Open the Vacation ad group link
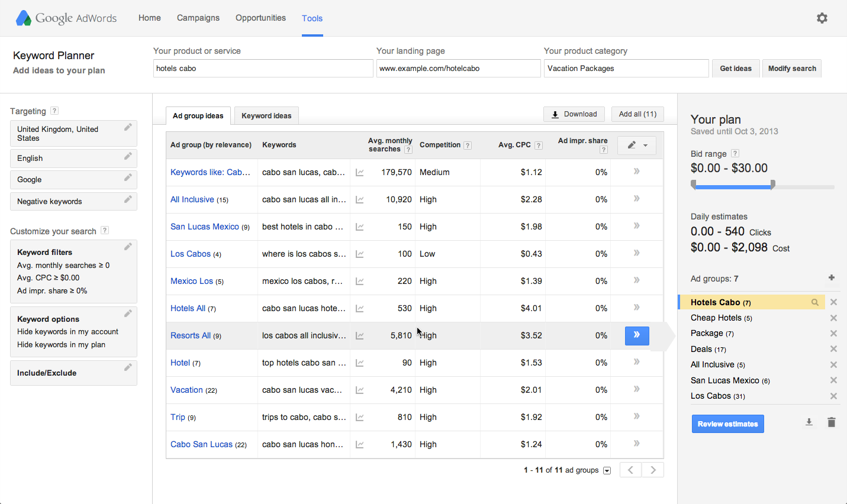This screenshot has height=504, width=847. [x=186, y=390]
